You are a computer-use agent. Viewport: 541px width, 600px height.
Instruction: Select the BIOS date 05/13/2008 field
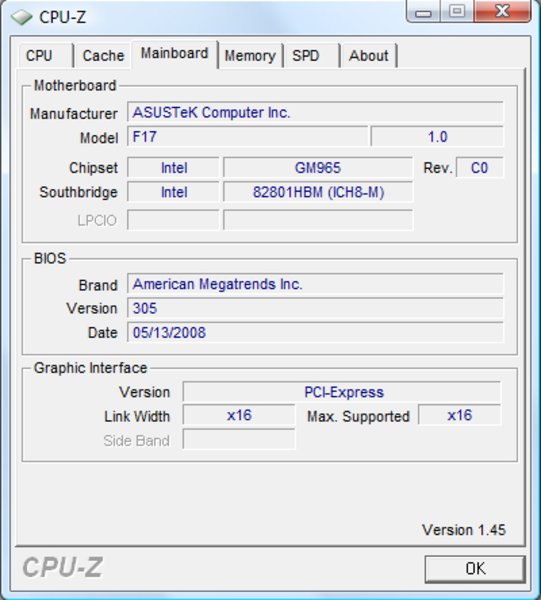tap(315, 333)
